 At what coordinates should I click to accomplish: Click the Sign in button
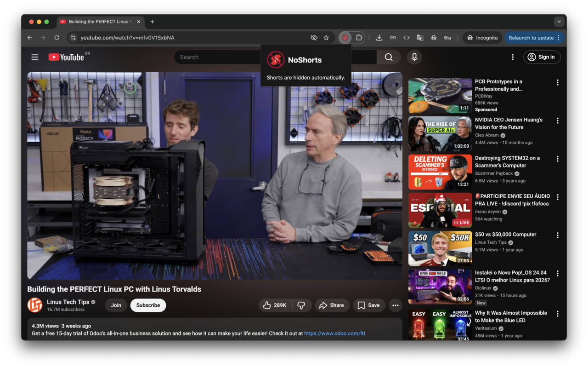click(542, 57)
